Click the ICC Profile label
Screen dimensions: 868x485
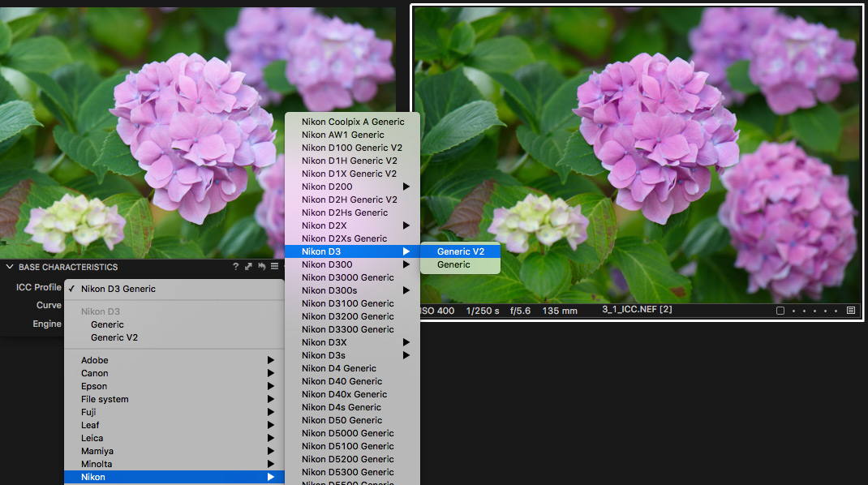[x=38, y=287]
